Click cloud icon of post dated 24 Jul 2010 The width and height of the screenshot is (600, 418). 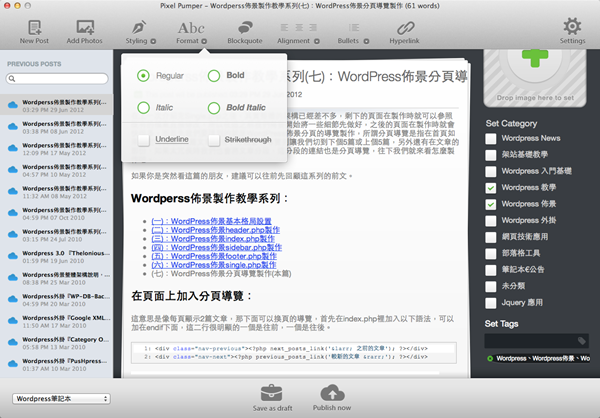(x=13, y=234)
